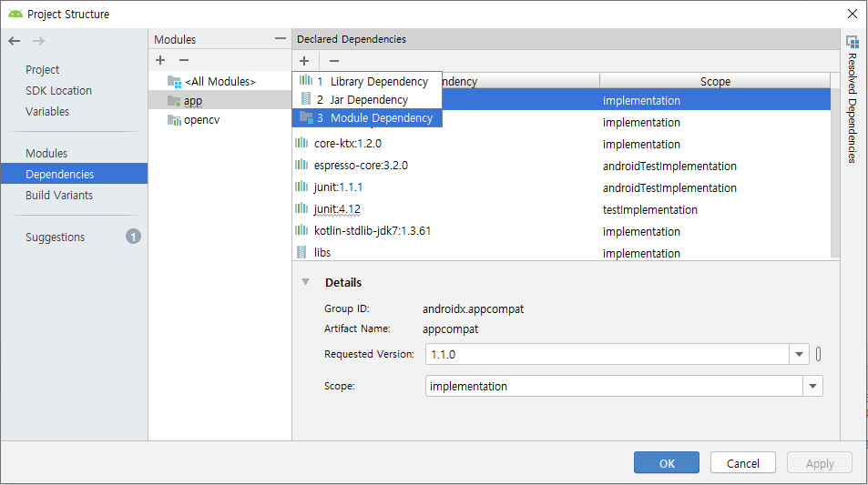Open the Suggestions badge showing 1
Screen dimensions: 868x485
pyautogui.click(x=133, y=237)
